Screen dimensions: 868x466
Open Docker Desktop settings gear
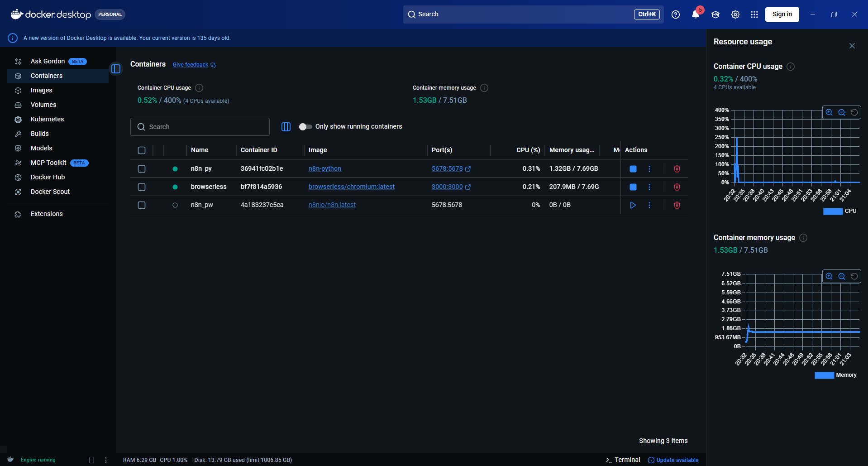735,14
